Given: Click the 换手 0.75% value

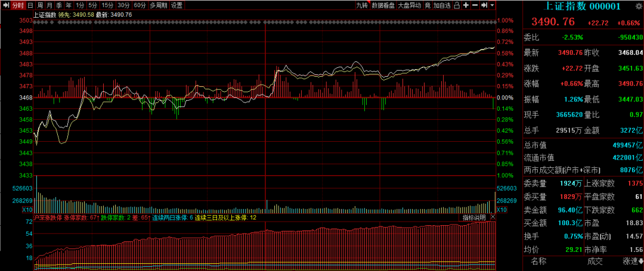Looking at the screenshot, I should [574, 236].
